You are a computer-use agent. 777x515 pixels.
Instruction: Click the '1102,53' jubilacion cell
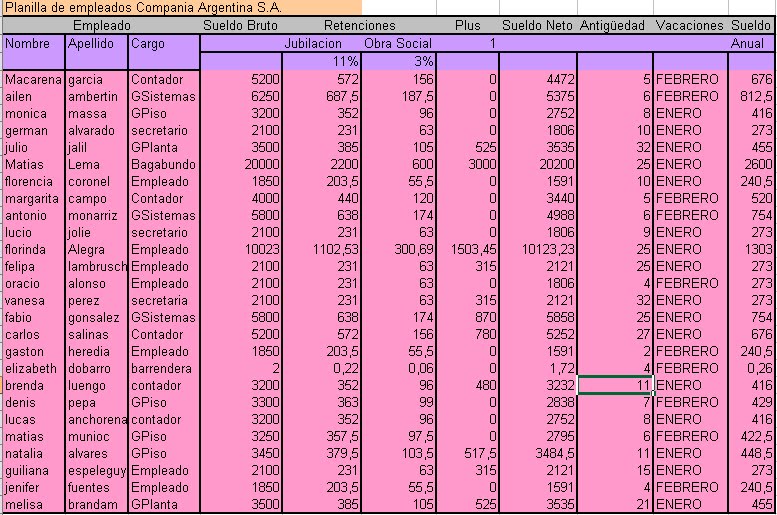(x=322, y=249)
